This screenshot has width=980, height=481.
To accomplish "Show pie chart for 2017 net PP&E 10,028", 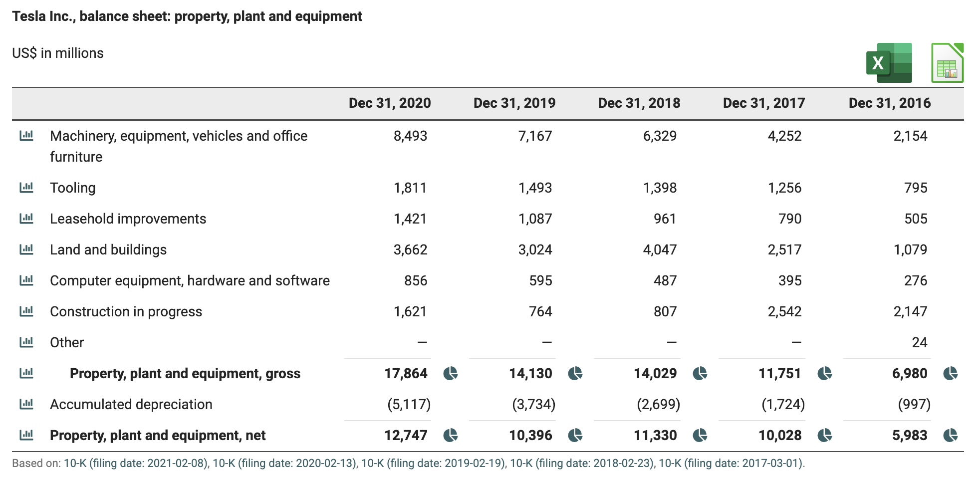I will 825,435.
